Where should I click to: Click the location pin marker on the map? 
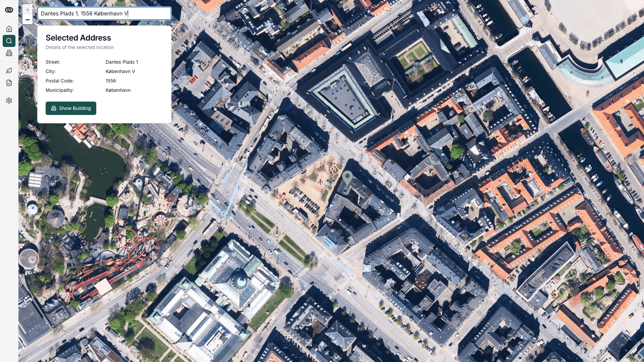347,177
